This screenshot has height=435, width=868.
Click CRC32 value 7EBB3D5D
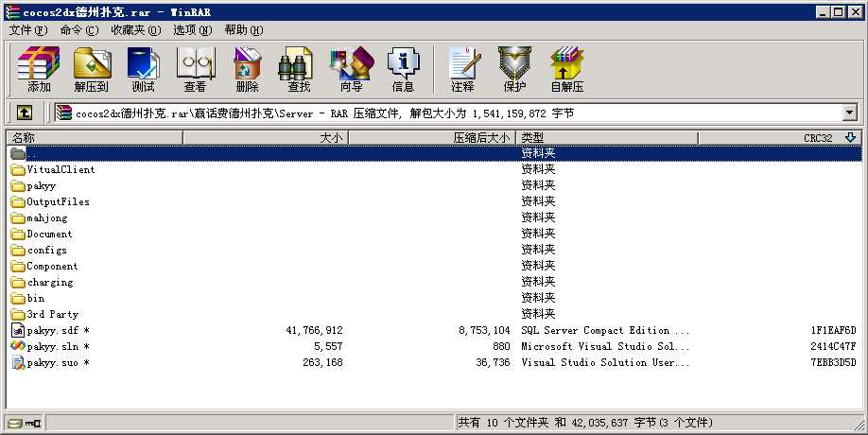(833, 362)
